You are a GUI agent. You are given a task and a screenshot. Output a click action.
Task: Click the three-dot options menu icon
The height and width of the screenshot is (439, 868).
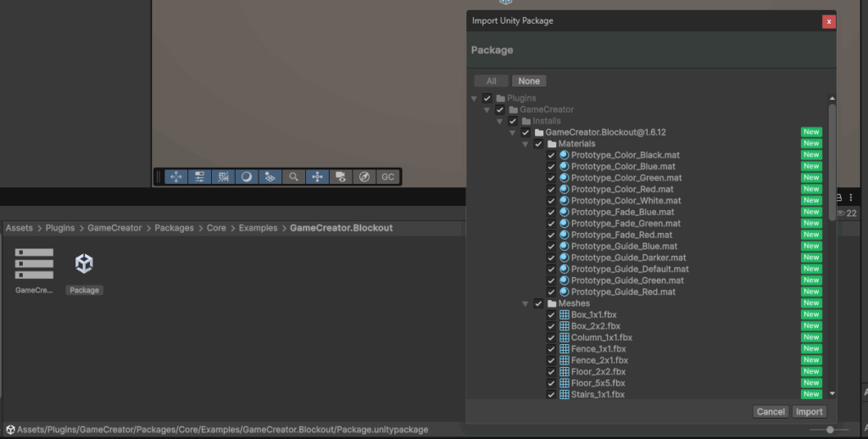851,197
